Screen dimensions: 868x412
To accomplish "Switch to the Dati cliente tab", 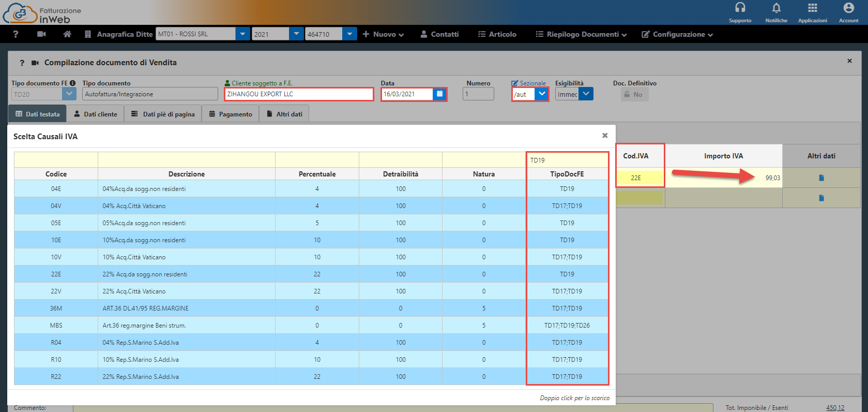I will tap(96, 114).
